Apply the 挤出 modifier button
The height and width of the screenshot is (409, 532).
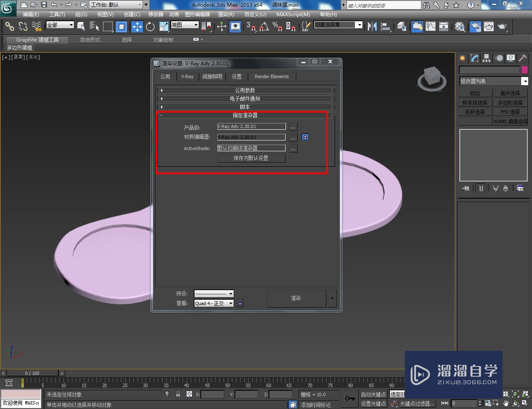coord(475,93)
